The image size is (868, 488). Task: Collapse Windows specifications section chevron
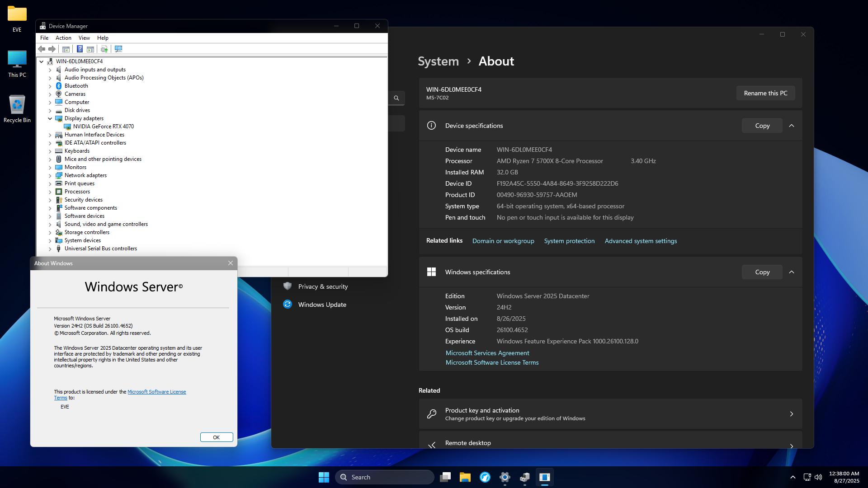tap(792, 272)
